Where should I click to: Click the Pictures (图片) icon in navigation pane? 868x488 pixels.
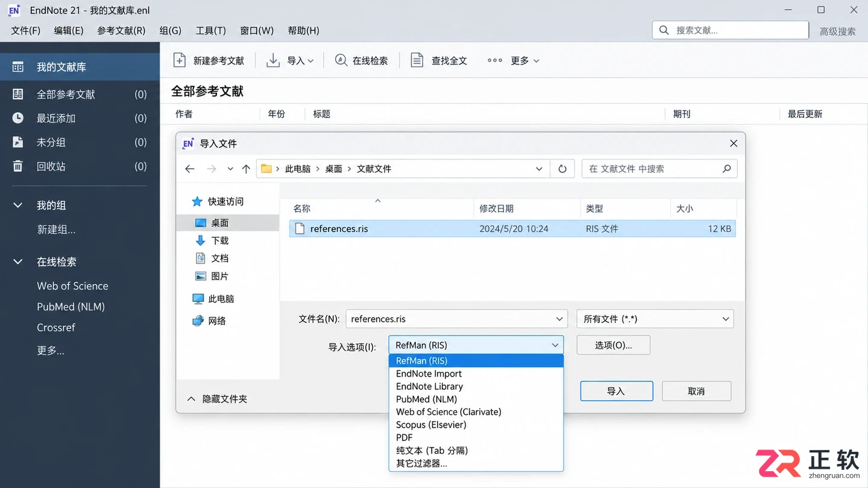tap(201, 276)
